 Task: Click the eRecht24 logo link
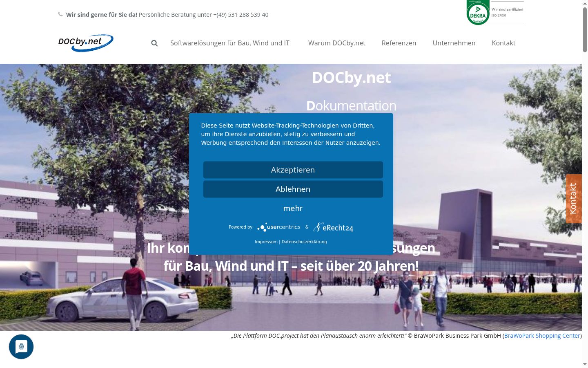click(333, 227)
